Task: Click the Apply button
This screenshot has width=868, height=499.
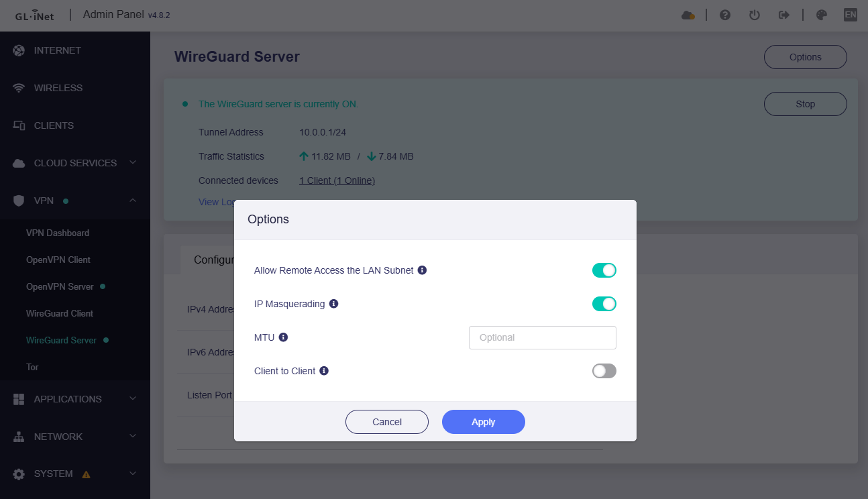Action: (483, 422)
